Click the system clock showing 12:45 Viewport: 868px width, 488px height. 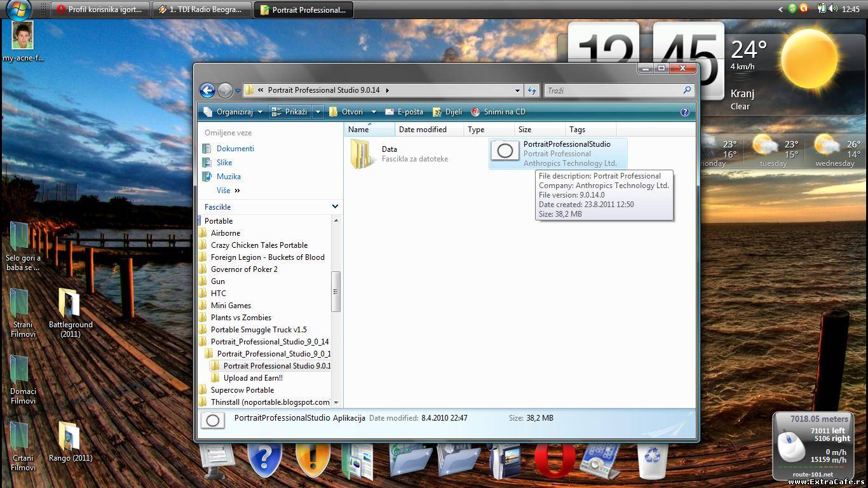click(850, 10)
